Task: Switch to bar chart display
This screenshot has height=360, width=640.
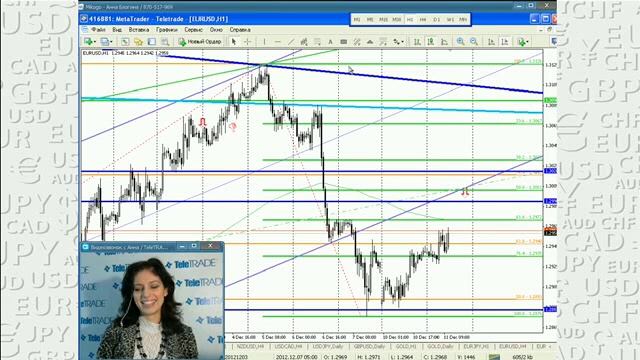Action: [417, 42]
